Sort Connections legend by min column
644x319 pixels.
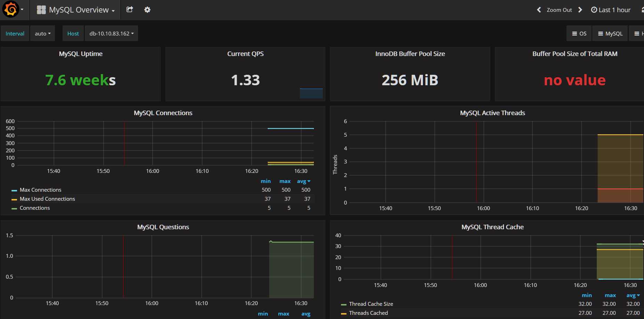pyautogui.click(x=266, y=181)
